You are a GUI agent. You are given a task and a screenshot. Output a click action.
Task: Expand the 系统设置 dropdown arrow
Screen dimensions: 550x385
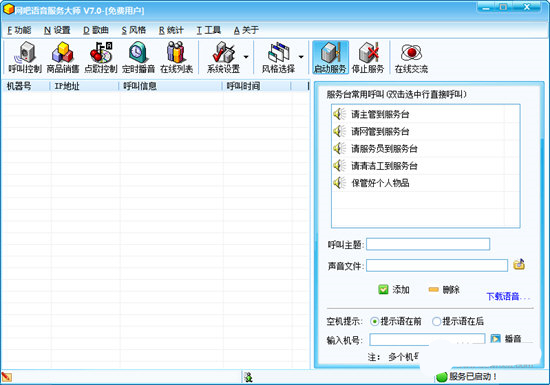click(246, 57)
